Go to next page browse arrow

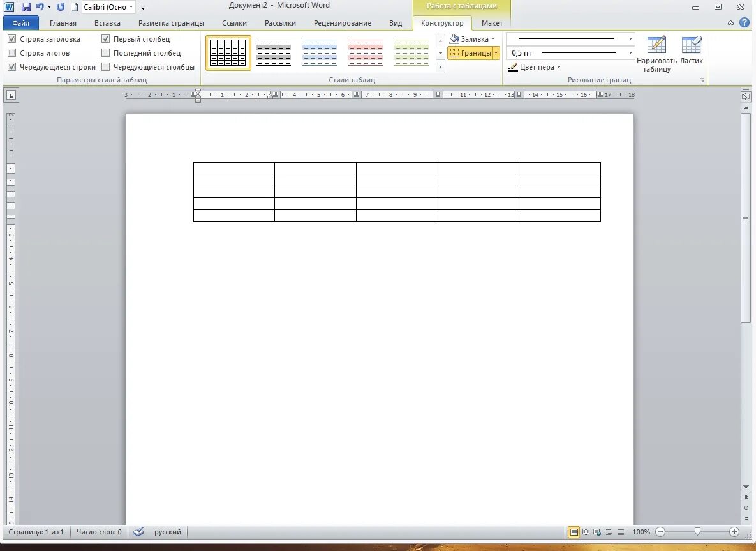pos(746,519)
